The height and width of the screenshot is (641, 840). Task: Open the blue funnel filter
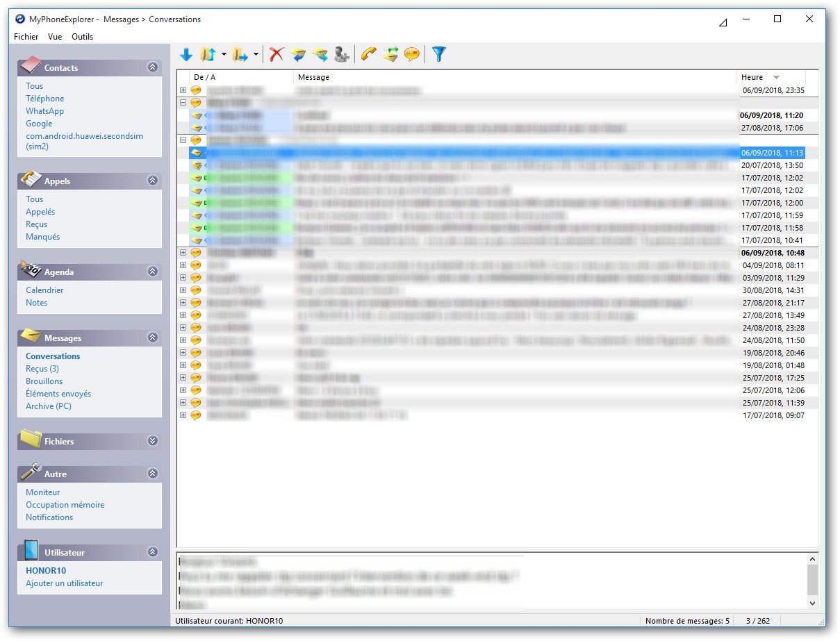click(x=438, y=54)
